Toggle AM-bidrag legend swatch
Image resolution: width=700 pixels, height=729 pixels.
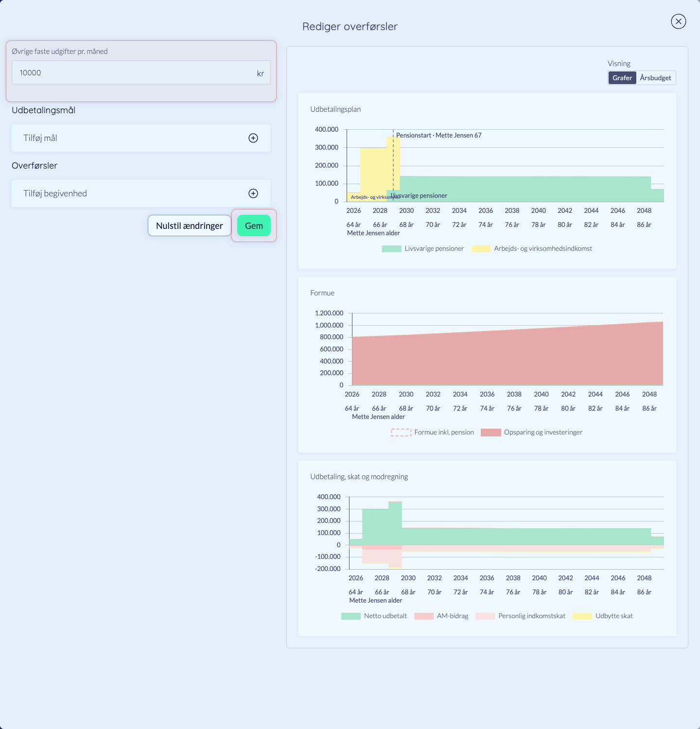(x=424, y=616)
